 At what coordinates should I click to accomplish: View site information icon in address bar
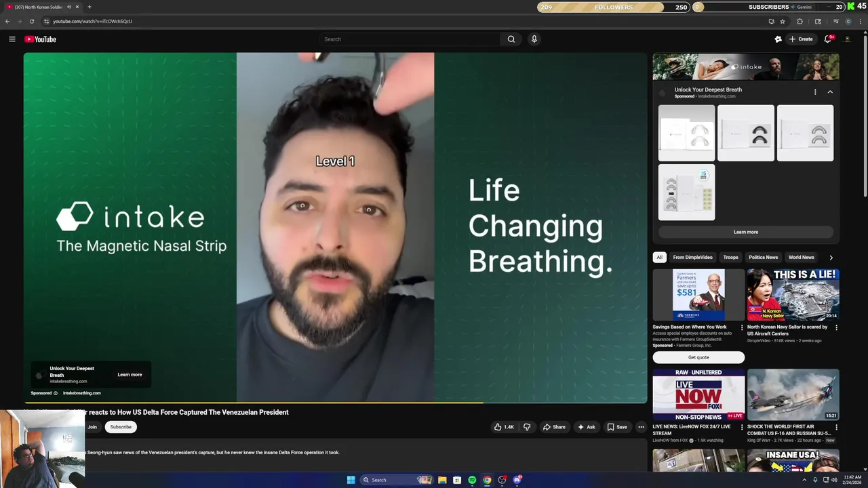(x=46, y=21)
